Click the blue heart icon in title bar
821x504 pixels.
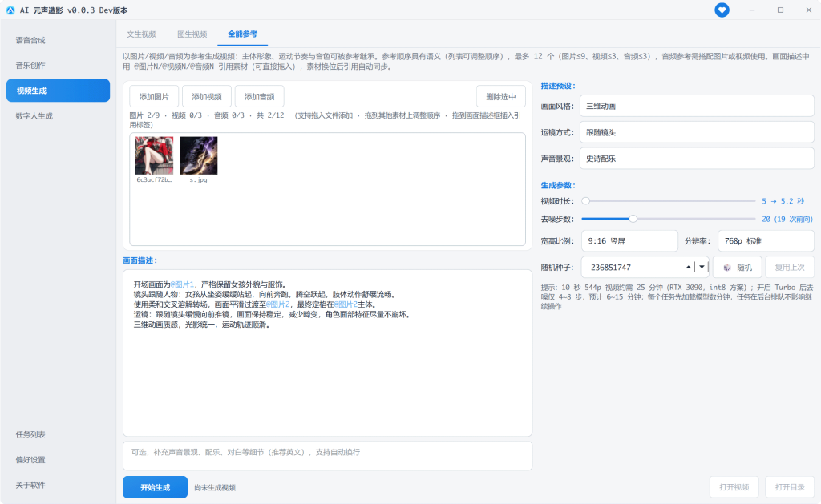click(722, 10)
